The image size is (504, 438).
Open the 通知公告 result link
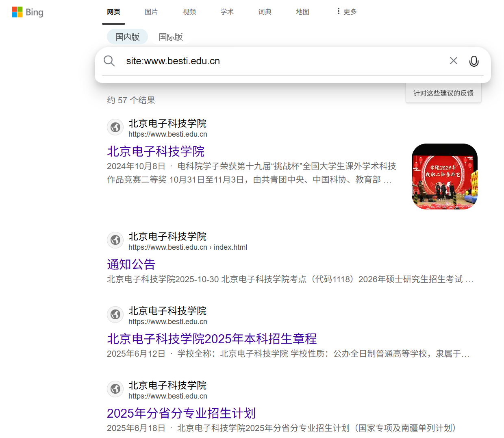point(131,264)
